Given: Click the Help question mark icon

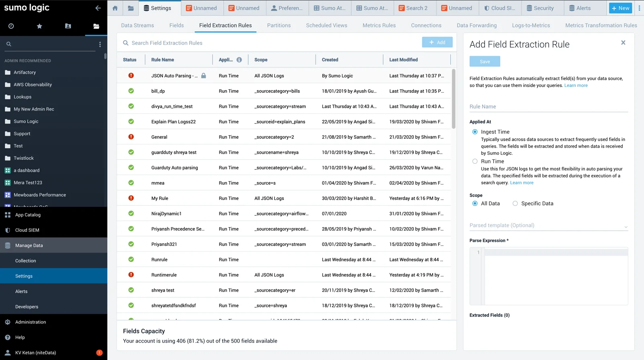Looking at the screenshot, I should (x=8, y=337).
